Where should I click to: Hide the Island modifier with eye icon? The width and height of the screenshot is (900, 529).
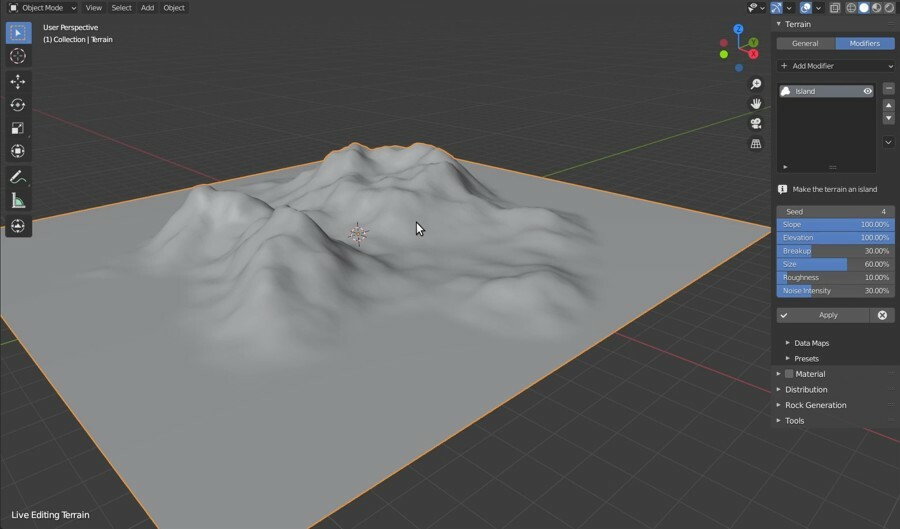tap(867, 91)
